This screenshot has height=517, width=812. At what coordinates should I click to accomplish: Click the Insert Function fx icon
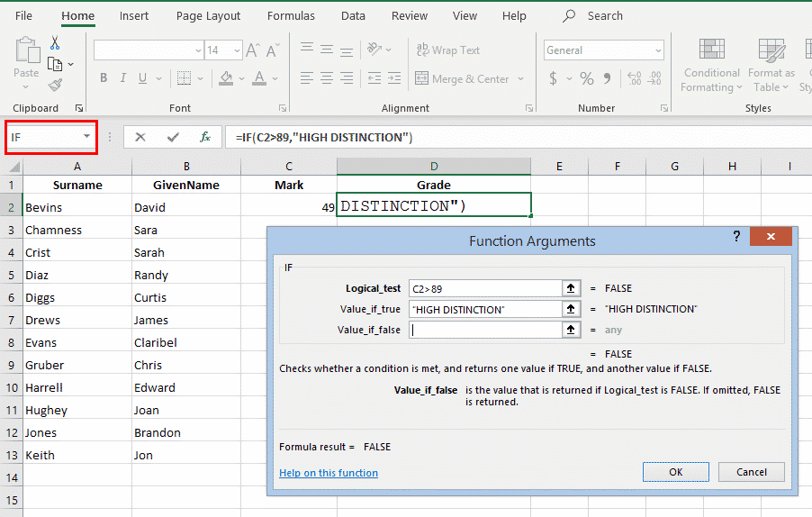point(205,137)
